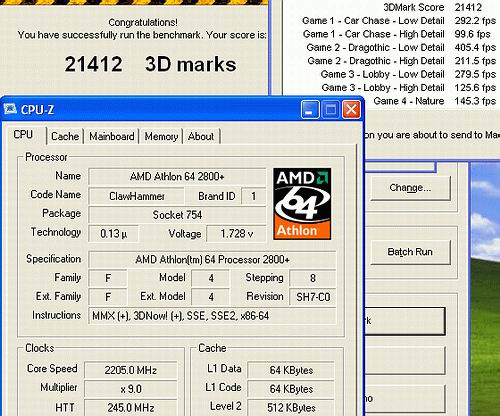The image size is (500, 416).
Task: Click Game 3 Lobby Low Detail 279.5 fps
Action: [x=408, y=74]
